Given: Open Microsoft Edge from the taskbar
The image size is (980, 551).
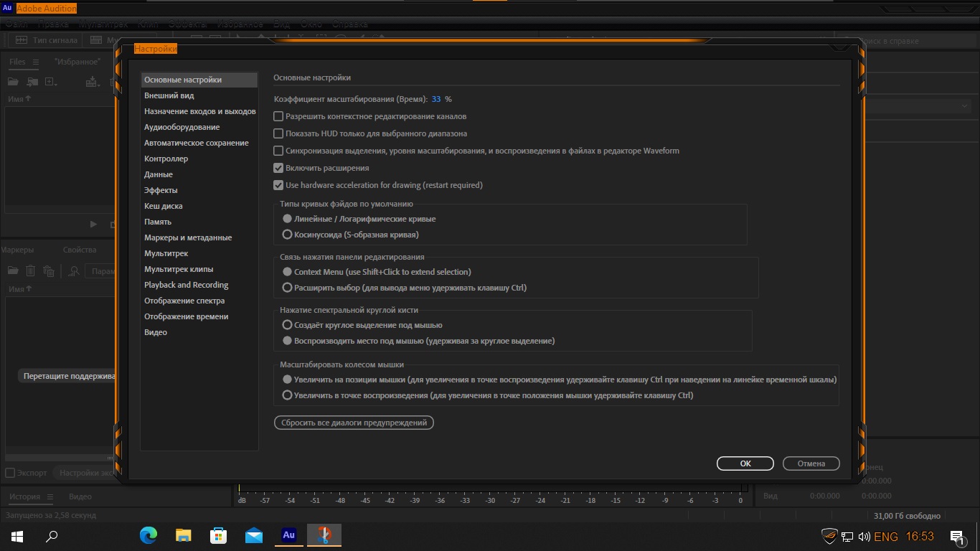Looking at the screenshot, I should 149,535.
